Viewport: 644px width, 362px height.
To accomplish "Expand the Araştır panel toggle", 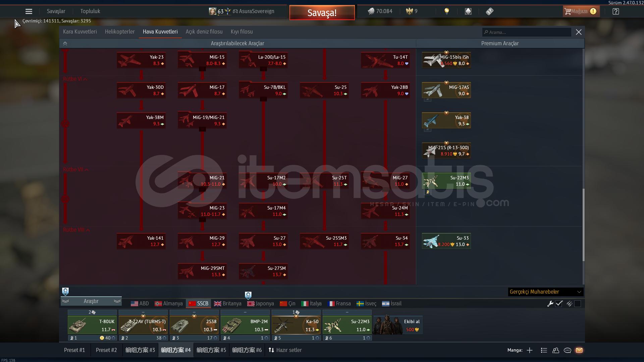I will (x=91, y=301).
